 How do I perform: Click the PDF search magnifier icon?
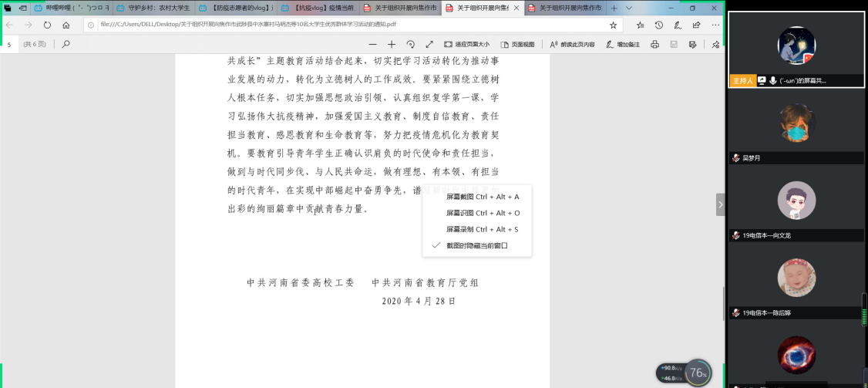[x=66, y=44]
